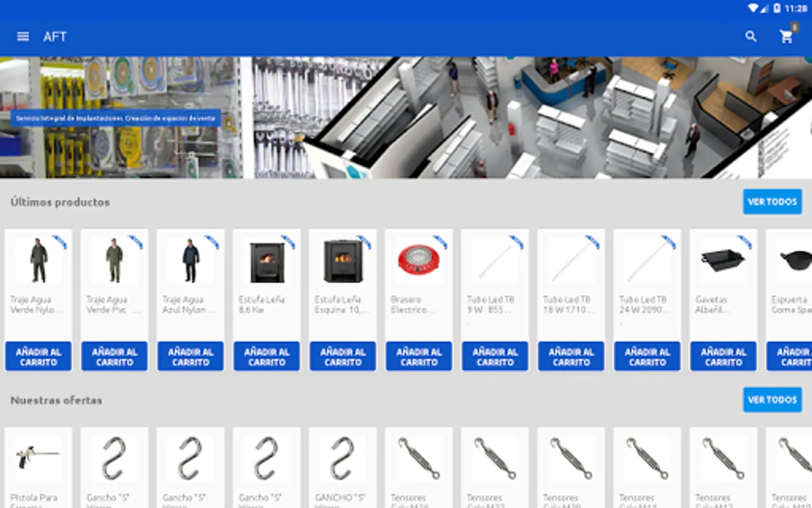View all Últimos productos with VER TODOS

point(772,202)
